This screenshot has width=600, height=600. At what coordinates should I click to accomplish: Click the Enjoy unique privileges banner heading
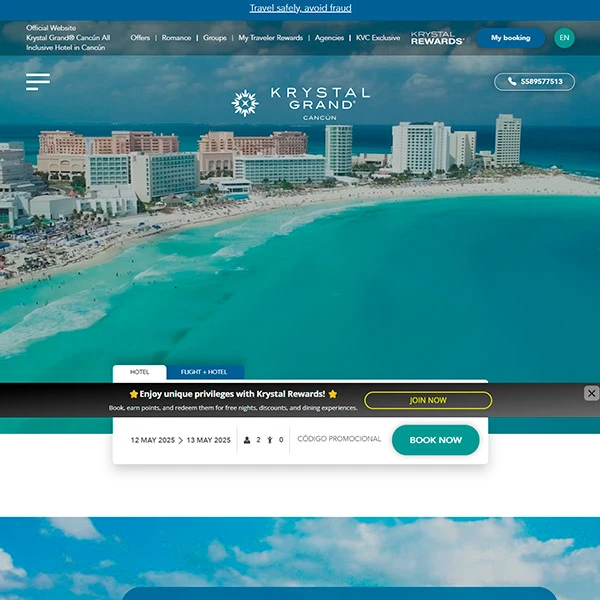pyautogui.click(x=233, y=394)
